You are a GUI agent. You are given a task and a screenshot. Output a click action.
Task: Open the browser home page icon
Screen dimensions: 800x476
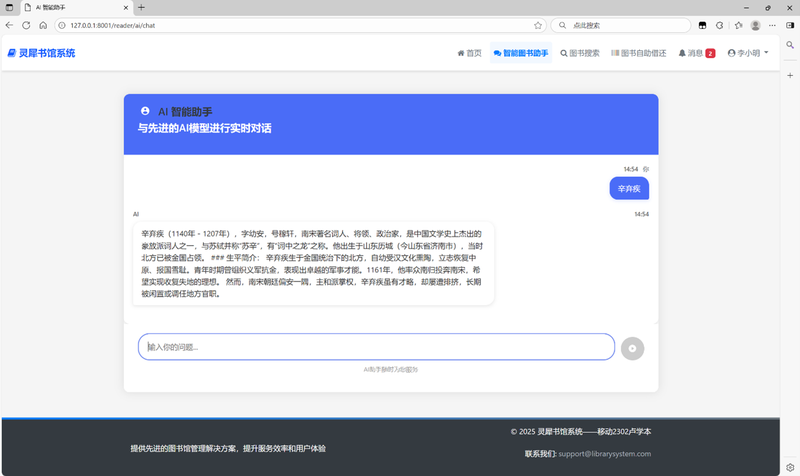[x=43, y=25]
